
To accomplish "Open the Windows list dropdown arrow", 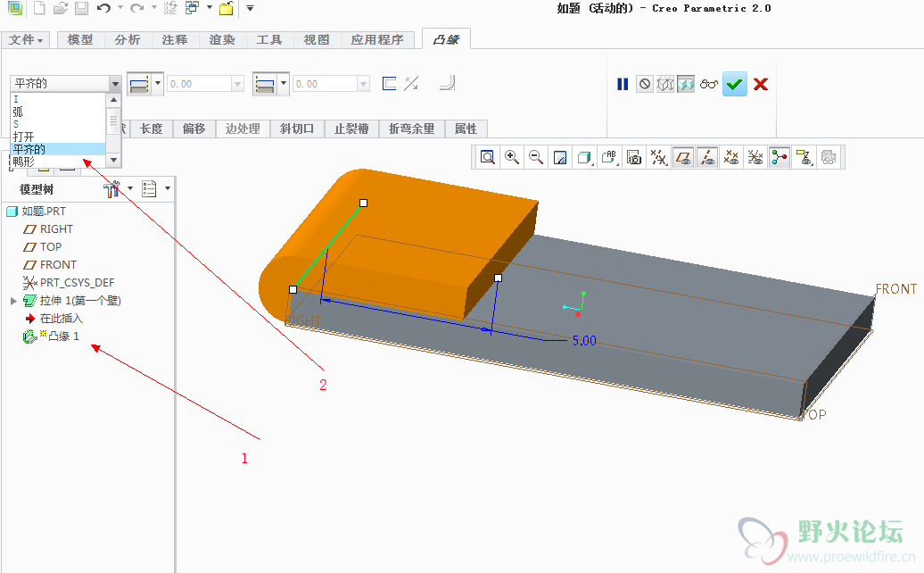I will pyautogui.click(x=210, y=8).
